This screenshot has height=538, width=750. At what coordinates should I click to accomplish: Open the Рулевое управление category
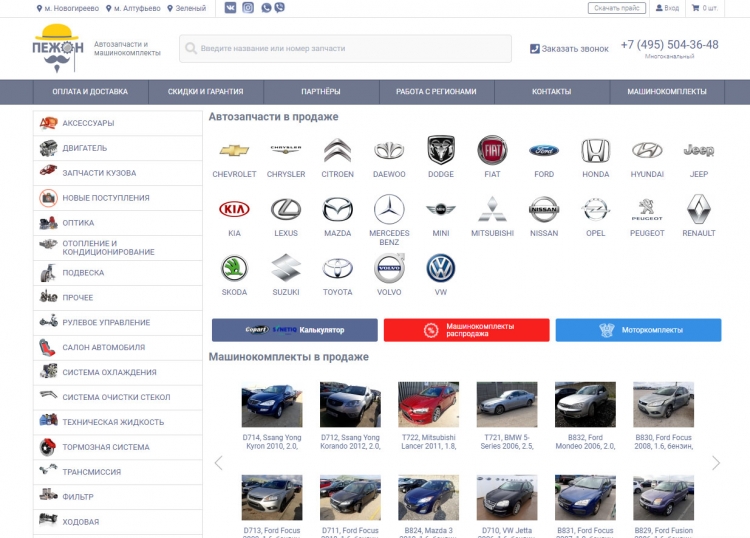[118, 322]
